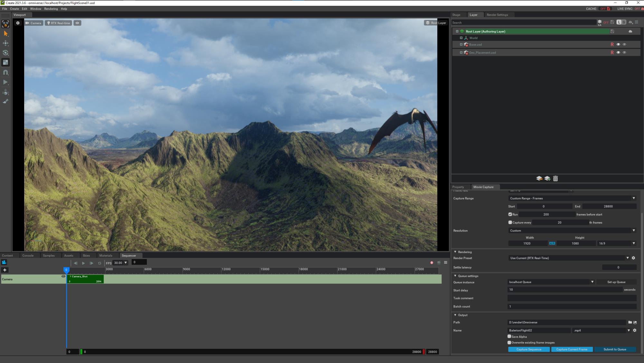This screenshot has height=363, width=644.
Task: Open localhost Queue instance dropdown
Action: (x=551, y=282)
